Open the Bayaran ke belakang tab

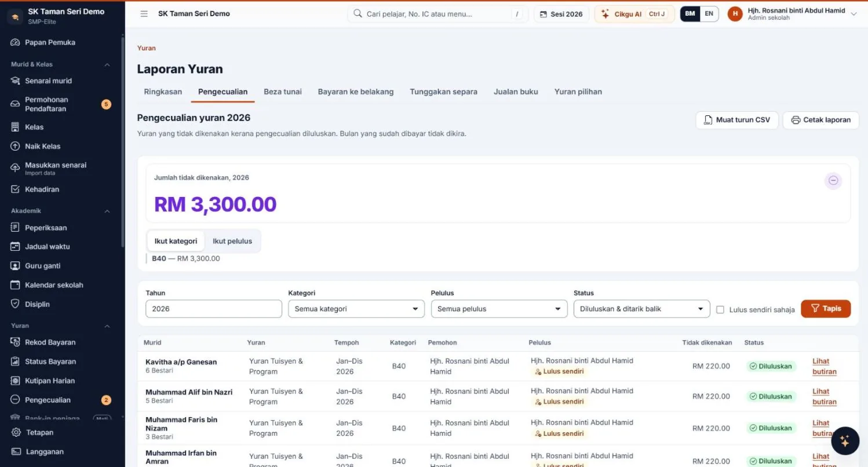pos(356,92)
